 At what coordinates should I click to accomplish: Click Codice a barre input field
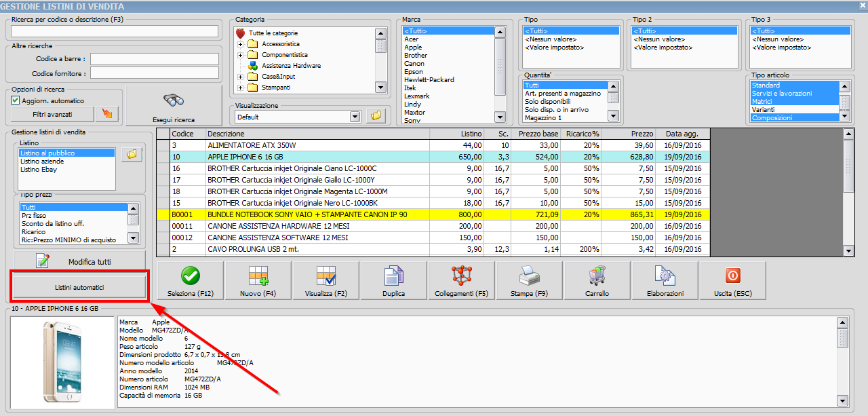(155, 59)
